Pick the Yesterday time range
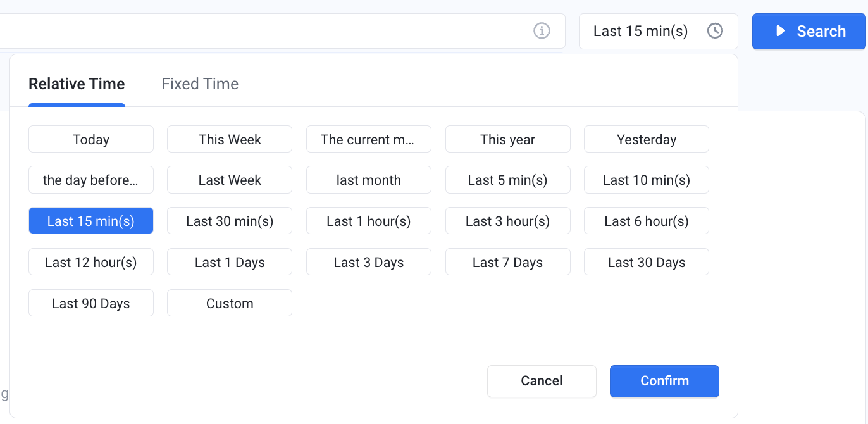Screen dimensions: 868x424 click(x=647, y=139)
